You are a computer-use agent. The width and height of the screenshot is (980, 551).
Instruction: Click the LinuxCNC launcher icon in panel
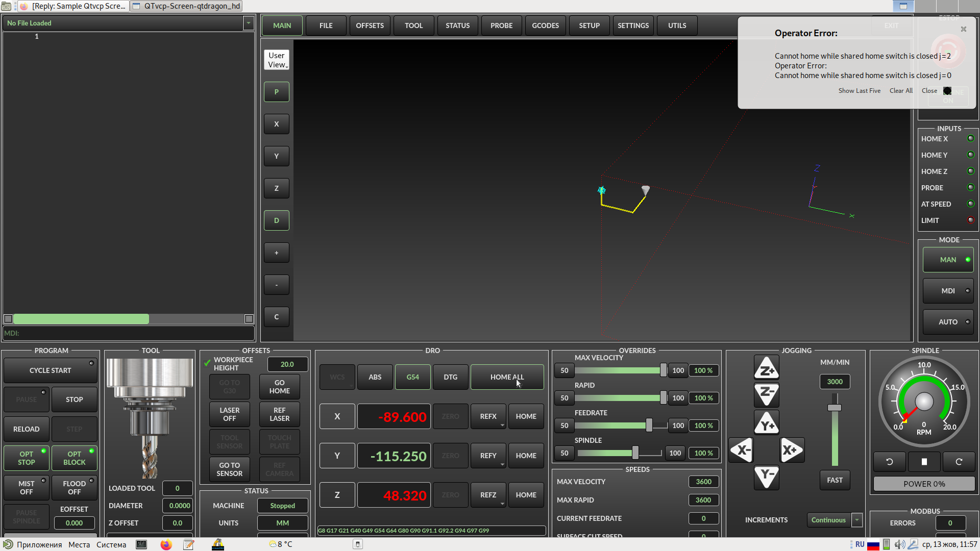218,544
